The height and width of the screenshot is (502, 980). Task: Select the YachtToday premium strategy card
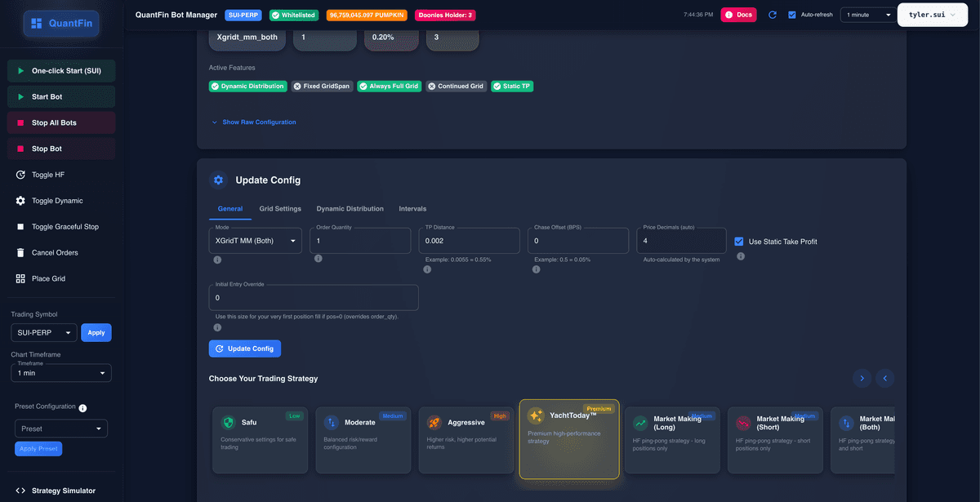click(569, 438)
